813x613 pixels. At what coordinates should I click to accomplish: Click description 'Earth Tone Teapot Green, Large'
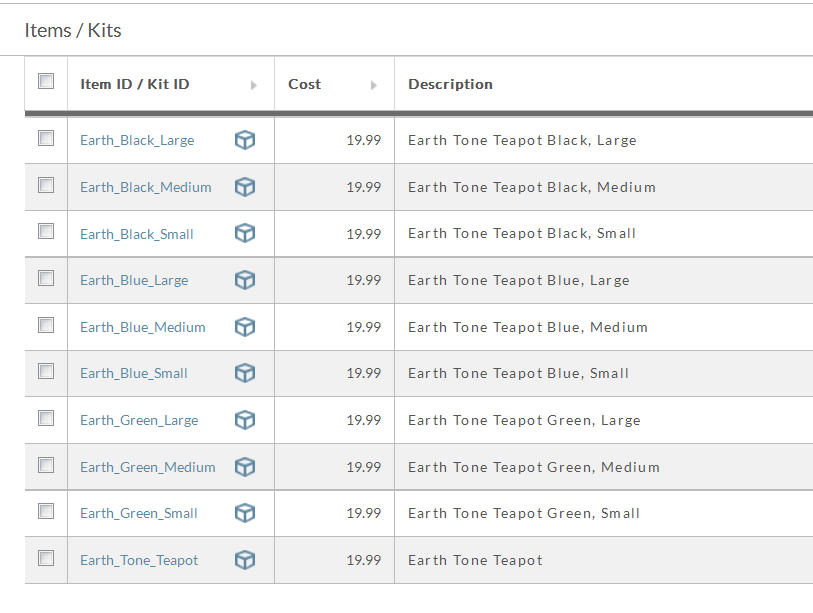click(x=524, y=420)
